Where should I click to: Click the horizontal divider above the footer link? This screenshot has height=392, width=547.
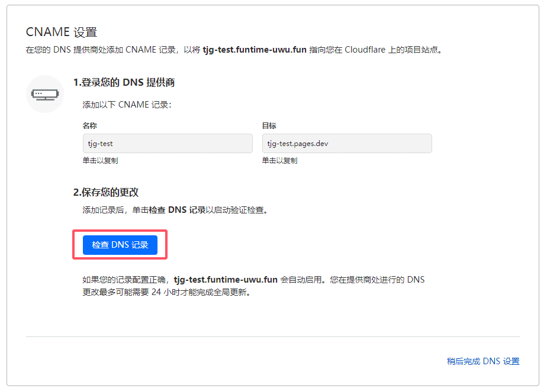click(x=272, y=337)
